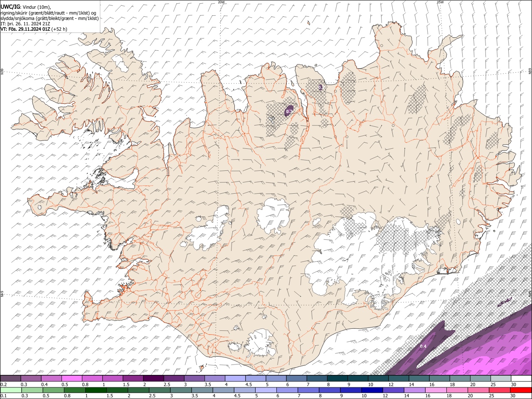Pick light grey upper swatch starting at 25

point(501,379)
